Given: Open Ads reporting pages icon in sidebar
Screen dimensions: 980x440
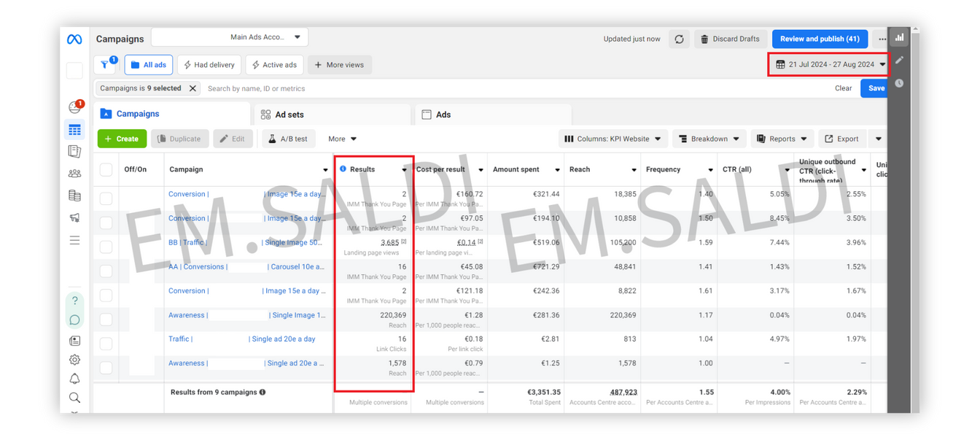Looking at the screenshot, I should [74, 152].
